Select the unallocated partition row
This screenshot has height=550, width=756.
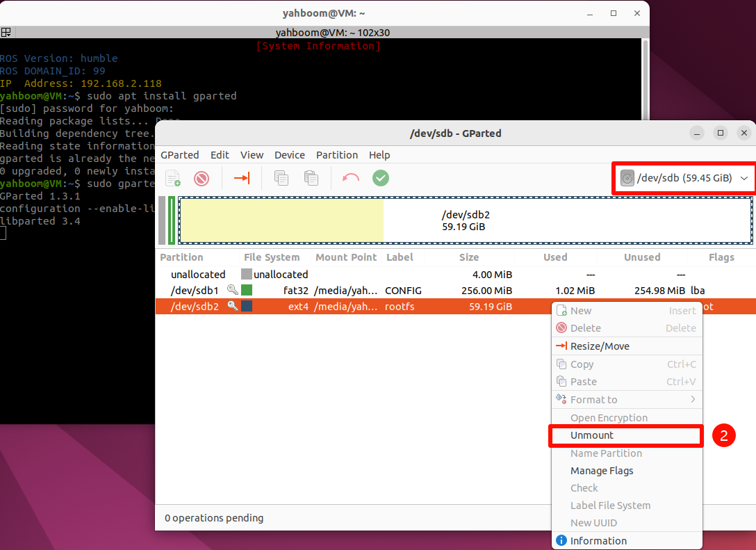click(x=456, y=274)
